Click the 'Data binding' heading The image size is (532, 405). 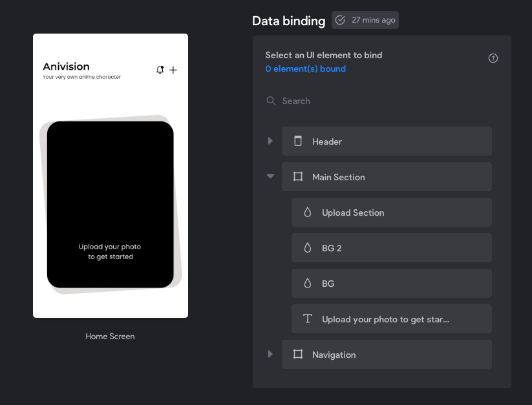click(289, 21)
